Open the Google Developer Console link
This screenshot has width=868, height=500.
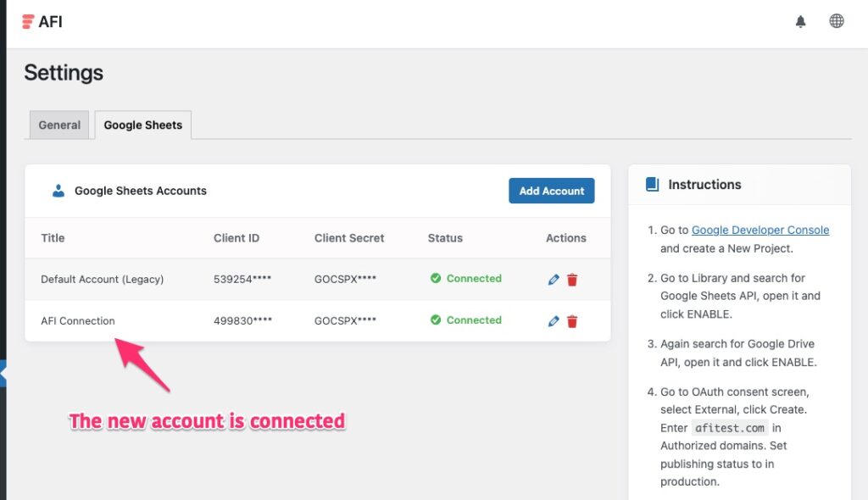pos(760,231)
